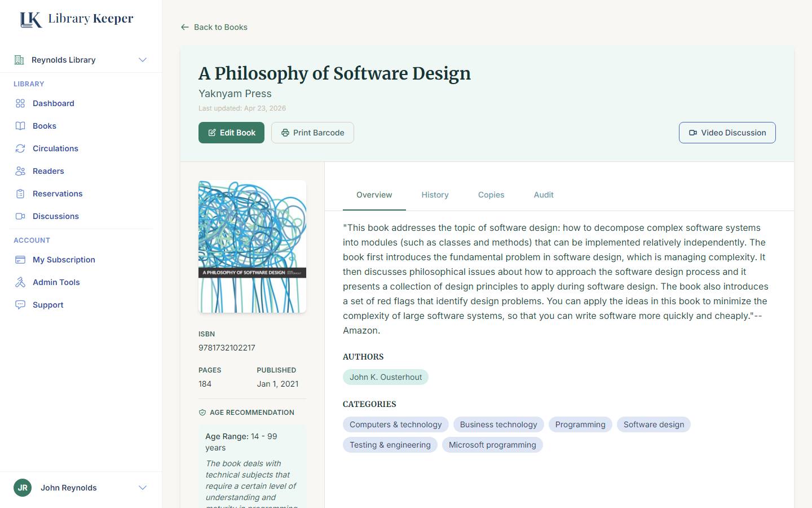Image resolution: width=812 pixels, height=508 pixels.
Task: Open Admin Tools in the sidebar
Action: coord(81,282)
